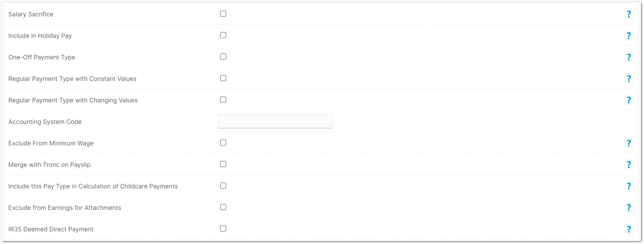The image size is (644, 244).
Task: Check the One-Off Payment Type box
Action: pos(223,57)
